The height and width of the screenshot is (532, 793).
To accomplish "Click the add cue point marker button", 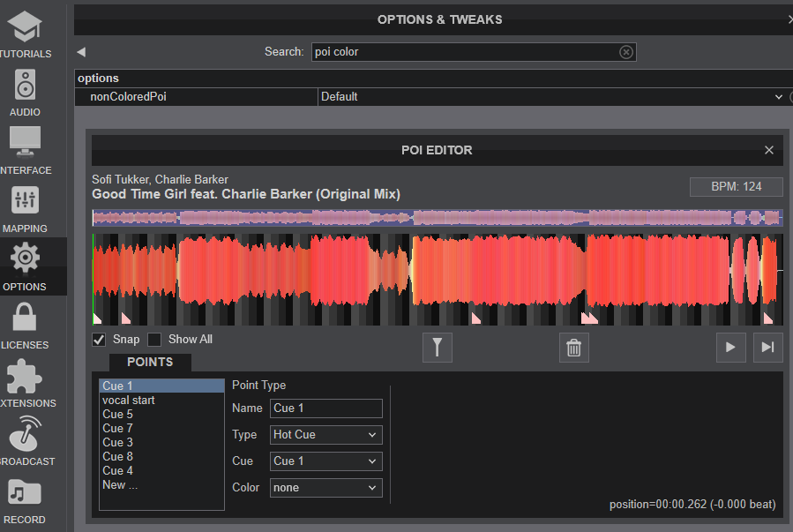I will 438,348.
